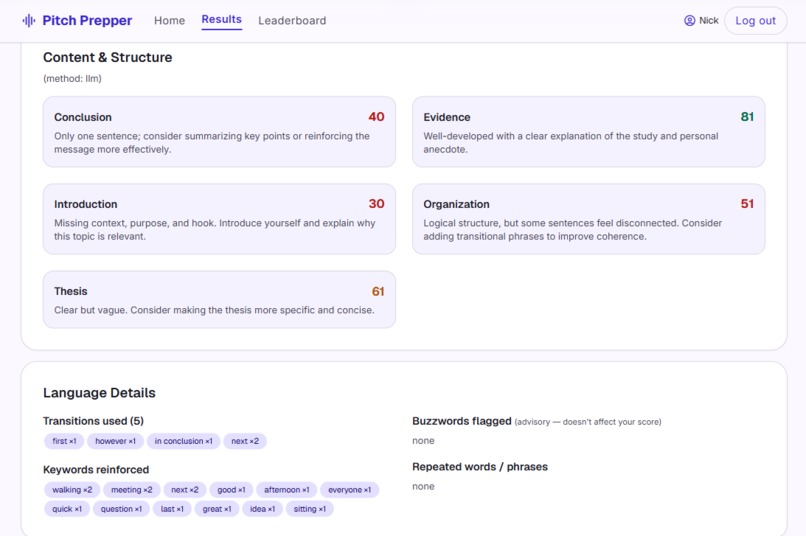806x536 pixels.
Task: Click the advisory note about buzzword scoring
Action: pyautogui.click(x=588, y=422)
